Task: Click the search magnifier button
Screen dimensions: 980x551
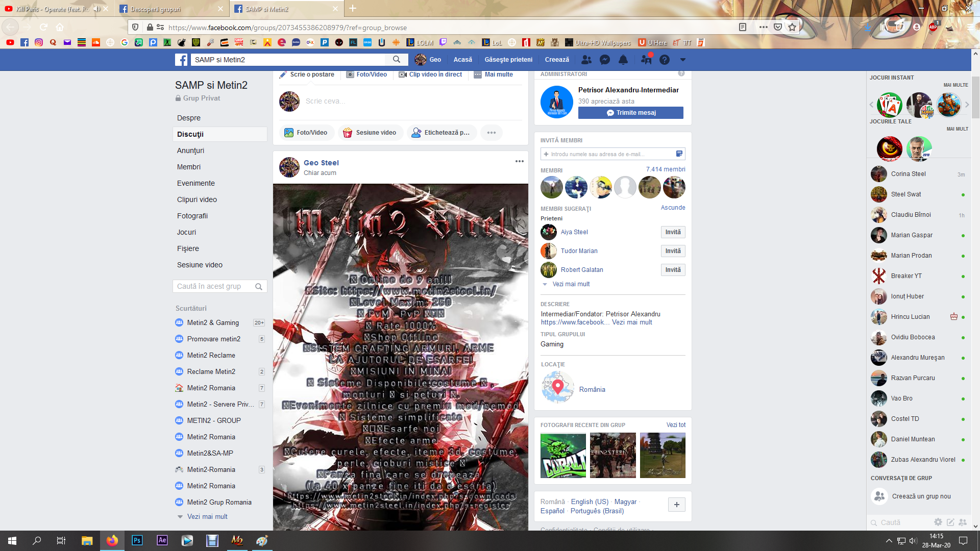Action: [x=397, y=60]
